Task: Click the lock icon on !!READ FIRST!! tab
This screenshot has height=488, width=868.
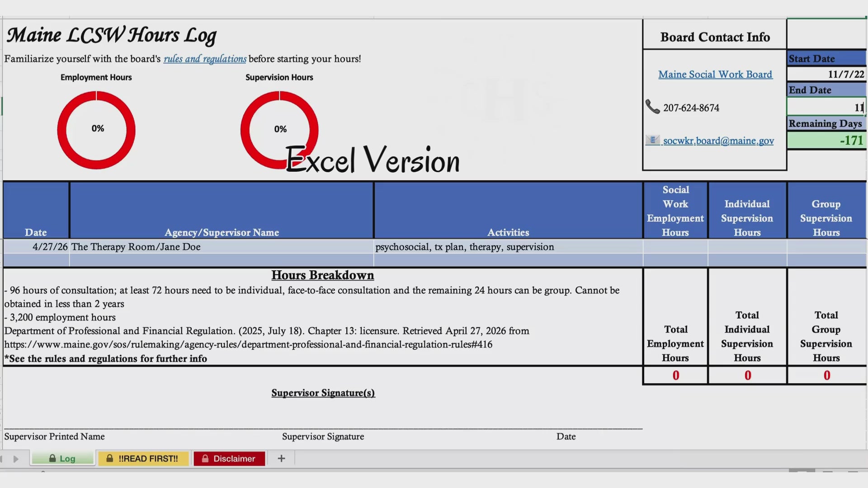Action: 109,458
